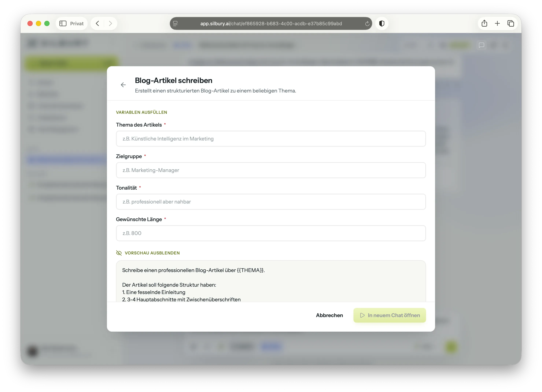Viewport: 542px width, 392px height.
Task: Toggle the Safari sidebar icon
Action: (63, 23)
